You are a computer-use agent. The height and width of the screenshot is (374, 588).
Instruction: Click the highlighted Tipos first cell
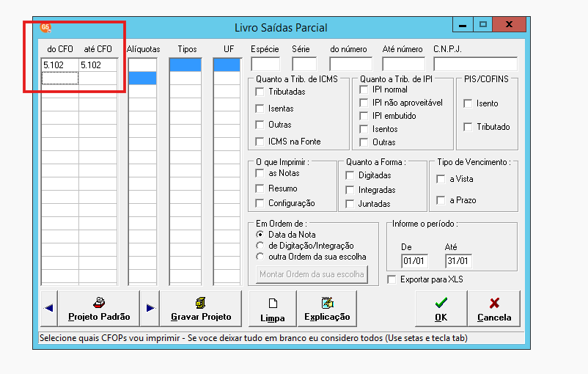(x=185, y=65)
